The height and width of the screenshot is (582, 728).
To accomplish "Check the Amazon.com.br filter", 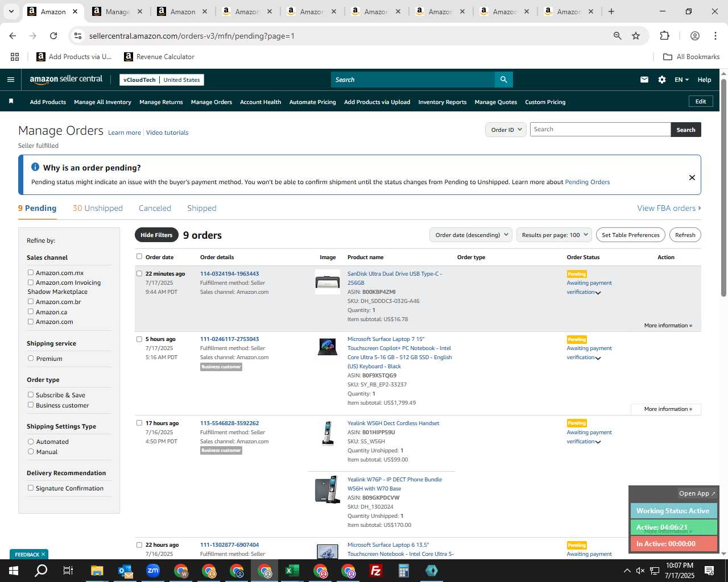I will click(31, 301).
